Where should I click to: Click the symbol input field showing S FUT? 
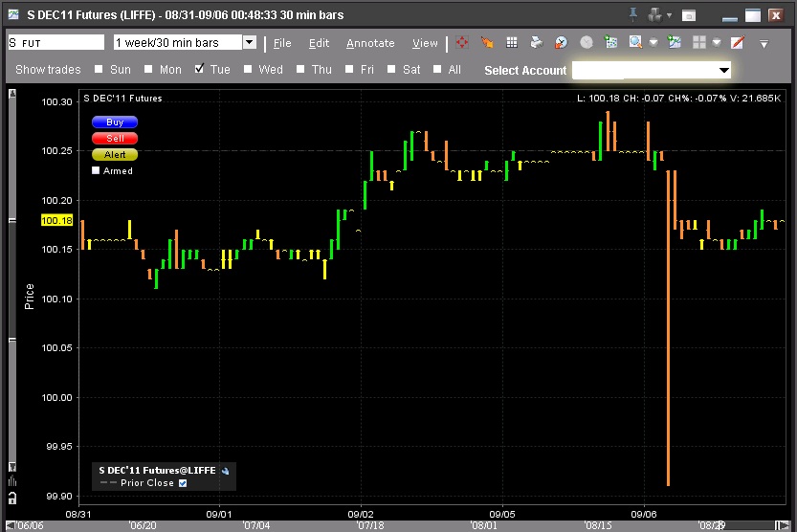[x=55, y=43]
